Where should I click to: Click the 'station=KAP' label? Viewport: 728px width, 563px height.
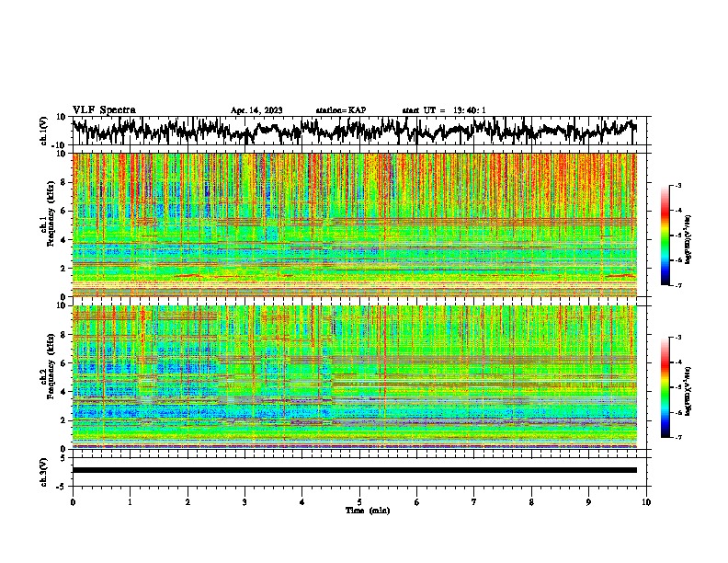[x=341, y=110]
